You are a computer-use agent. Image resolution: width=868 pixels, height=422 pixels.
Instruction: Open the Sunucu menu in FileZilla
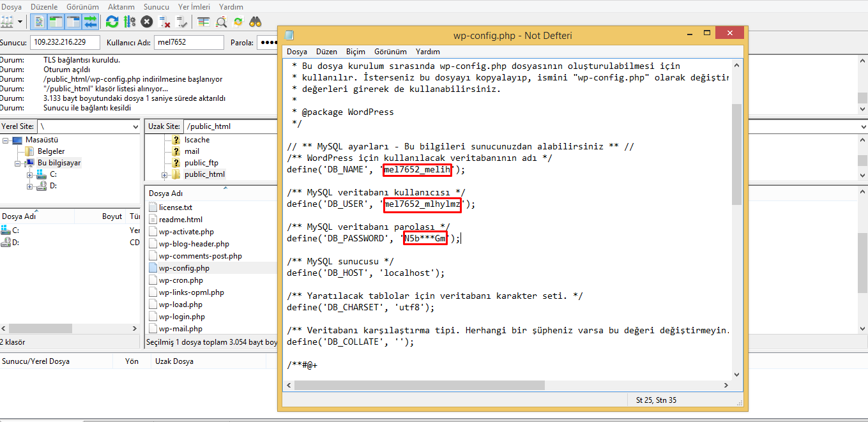coord(156,6)
